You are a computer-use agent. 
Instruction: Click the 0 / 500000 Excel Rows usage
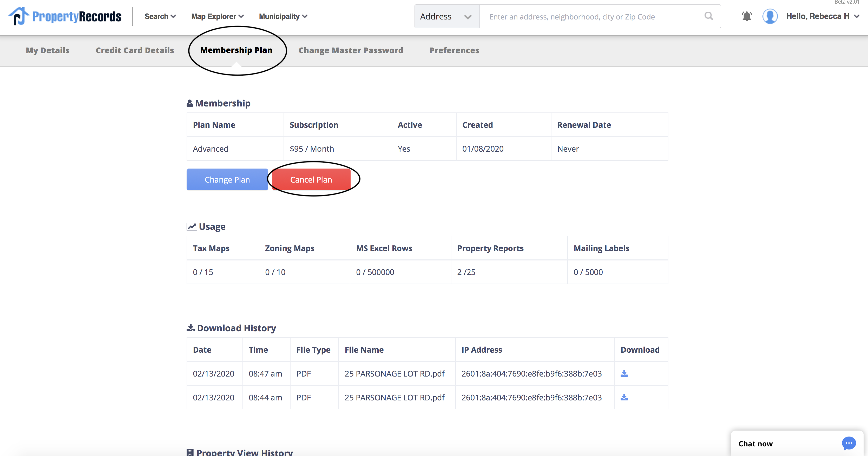[x=375, y=272]
